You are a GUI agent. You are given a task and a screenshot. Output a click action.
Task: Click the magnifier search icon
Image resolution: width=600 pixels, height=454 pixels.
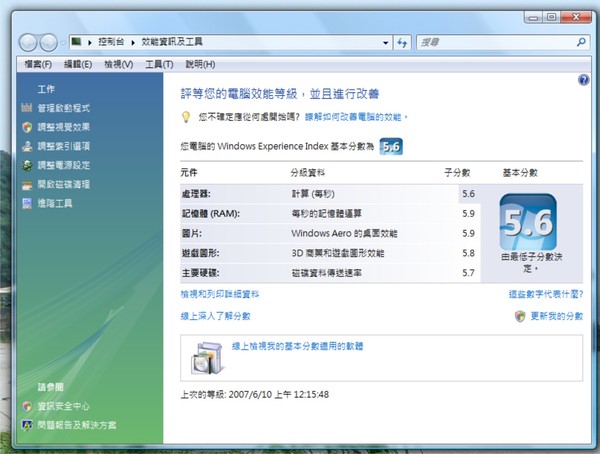581,42
